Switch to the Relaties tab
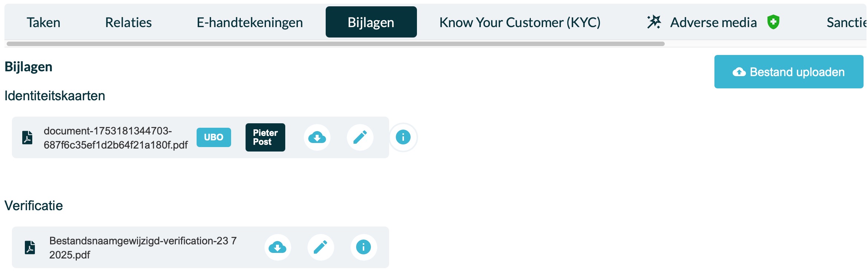The height and width of the screenshot is (280, 868). [128, 22]
